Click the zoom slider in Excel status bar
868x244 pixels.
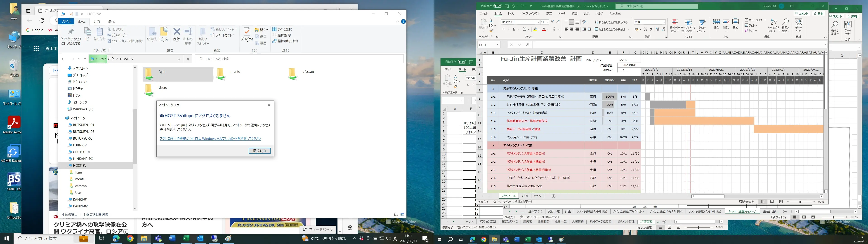pyautogui.click(x=800, y=202)
